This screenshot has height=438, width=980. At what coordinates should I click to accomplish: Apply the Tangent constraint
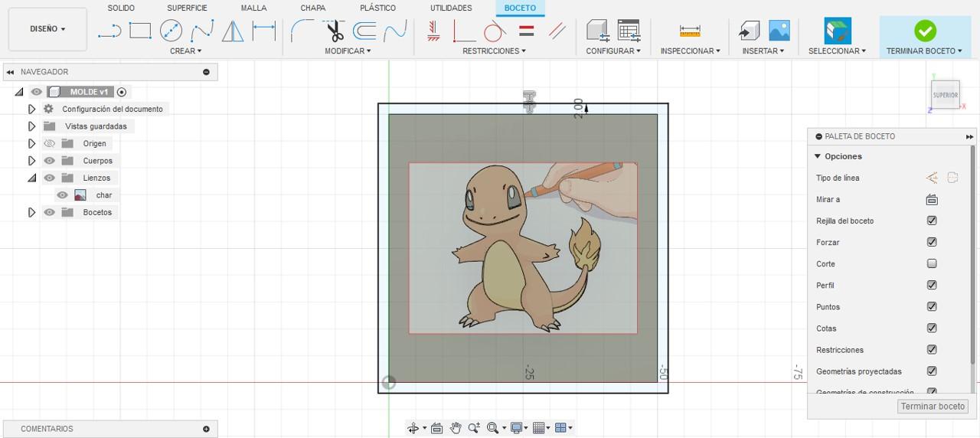pyautogui.click(x=495, y=31)
